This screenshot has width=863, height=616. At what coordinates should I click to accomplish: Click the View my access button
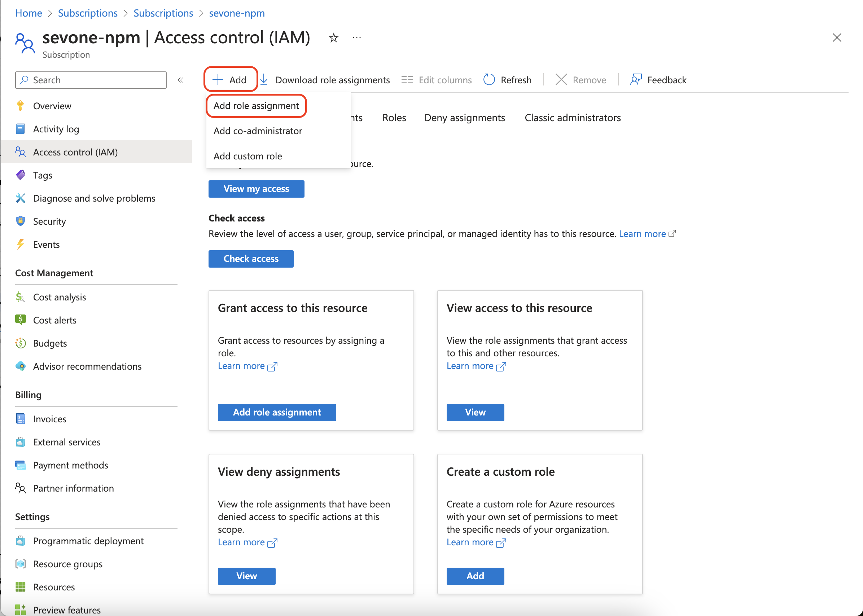click(x=256, y=189)
